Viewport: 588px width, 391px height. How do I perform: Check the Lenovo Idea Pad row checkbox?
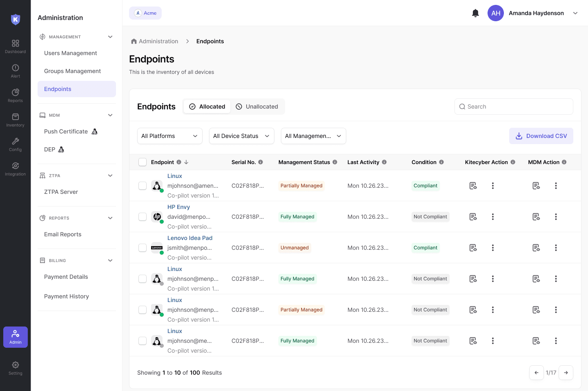143,248
